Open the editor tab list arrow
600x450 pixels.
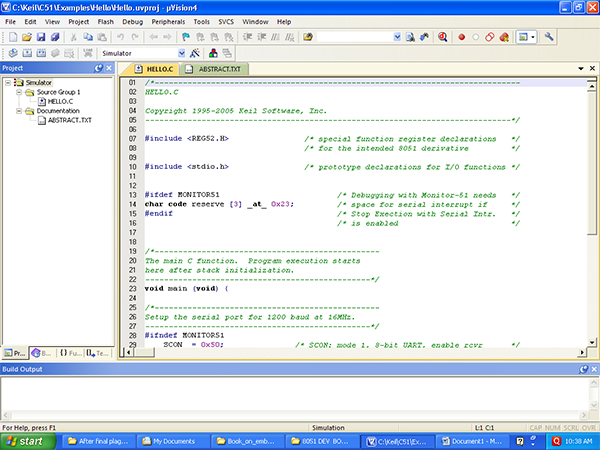click(x=580, y=68)
